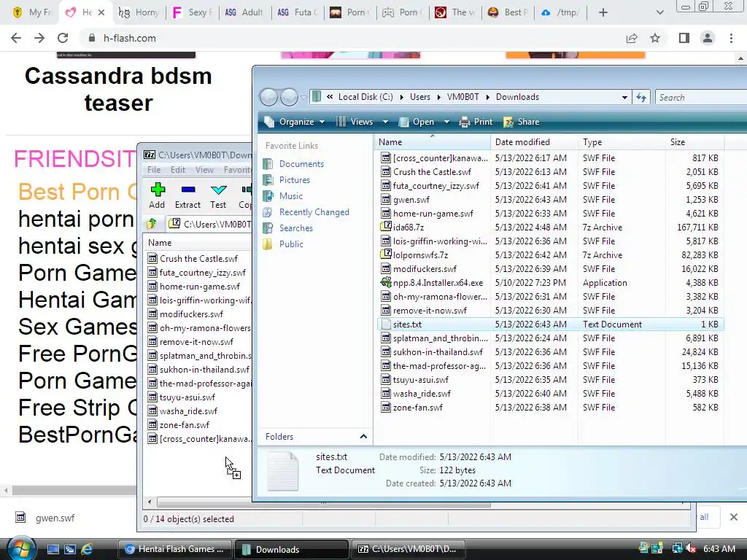The height and width of the screenshot is (560, 747).
Task: Expand address bar history dropdown
Action: (x=624, y=97)
